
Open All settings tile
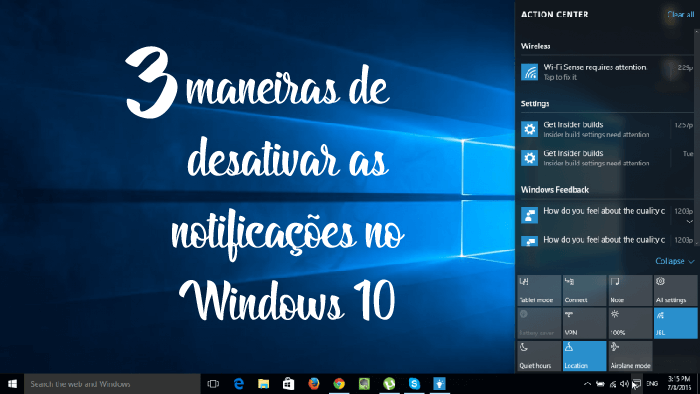[675, 290]
